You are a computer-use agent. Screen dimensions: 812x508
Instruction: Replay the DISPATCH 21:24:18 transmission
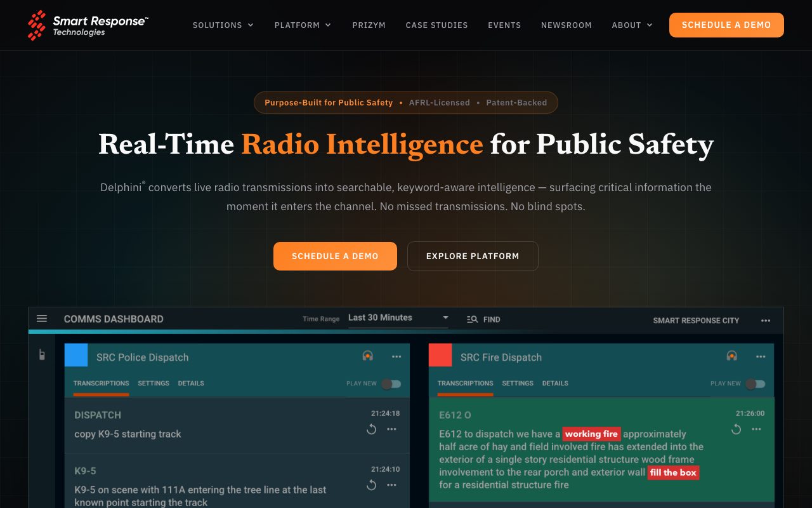pyautogui.click(x=372, y=429)
